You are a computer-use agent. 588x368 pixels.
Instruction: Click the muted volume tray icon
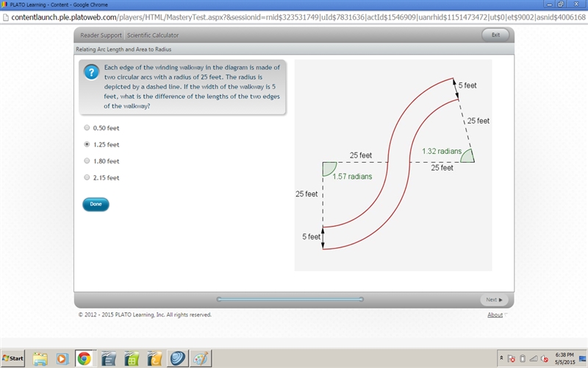click(545, 358)
